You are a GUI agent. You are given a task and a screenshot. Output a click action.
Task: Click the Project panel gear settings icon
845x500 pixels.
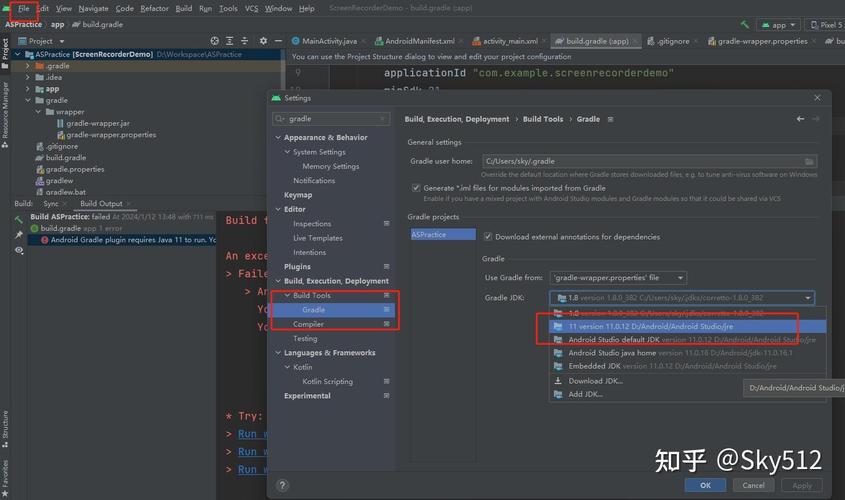tap(264, 41)
